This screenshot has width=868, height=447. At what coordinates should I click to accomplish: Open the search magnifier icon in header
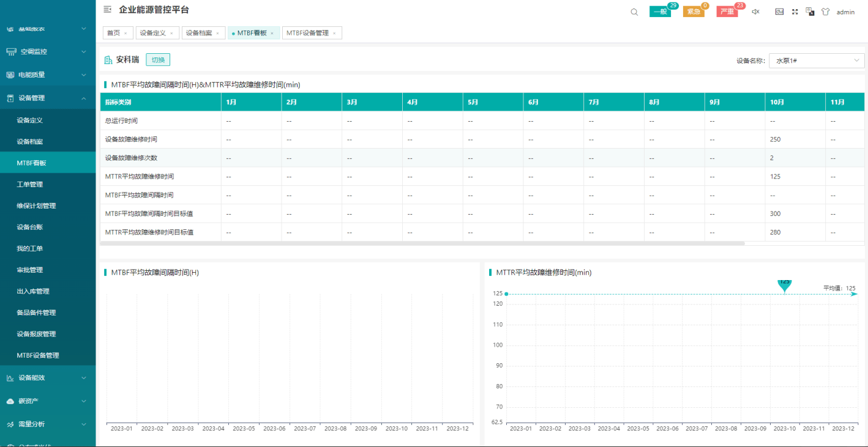(634, 12)
